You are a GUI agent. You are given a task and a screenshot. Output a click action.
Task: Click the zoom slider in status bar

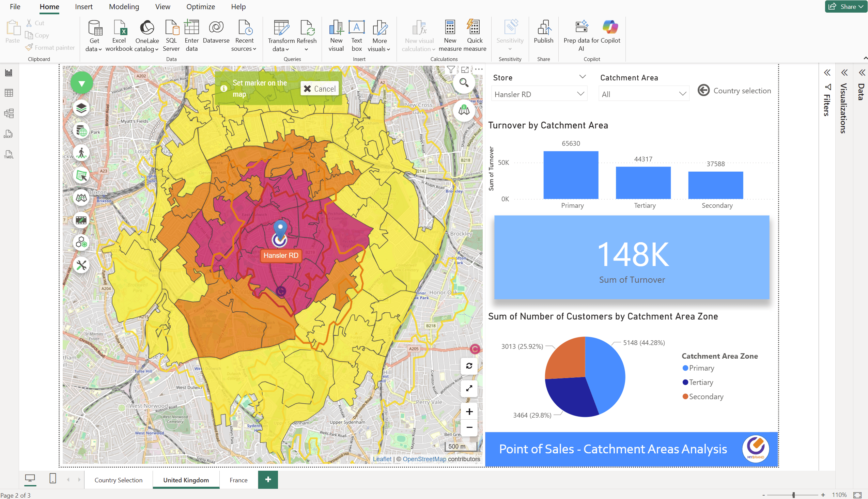(x=793, y=495)
